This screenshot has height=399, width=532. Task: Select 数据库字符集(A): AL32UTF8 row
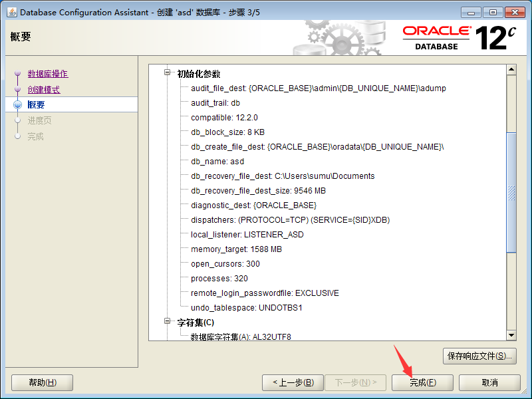click(241, 336)
